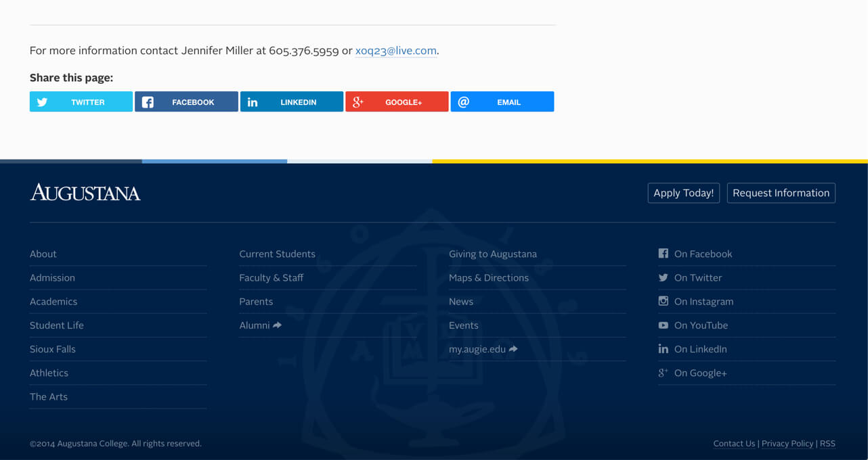Open the Current Students link
The height and width of the screenshot is (460, 868).
coord(277,254)
